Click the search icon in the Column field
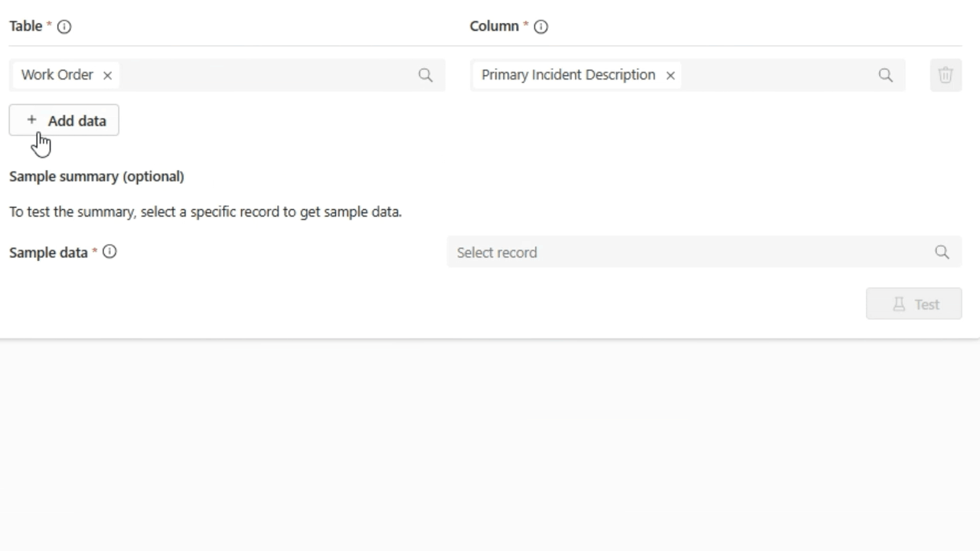 (886, 74)
